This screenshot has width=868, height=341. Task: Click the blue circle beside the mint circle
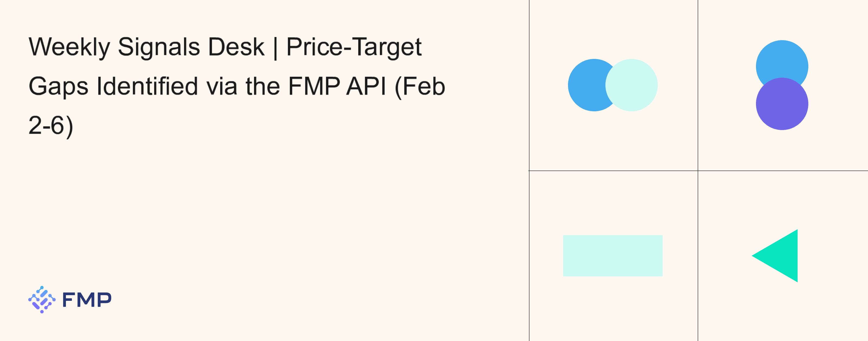click(586, 85)
